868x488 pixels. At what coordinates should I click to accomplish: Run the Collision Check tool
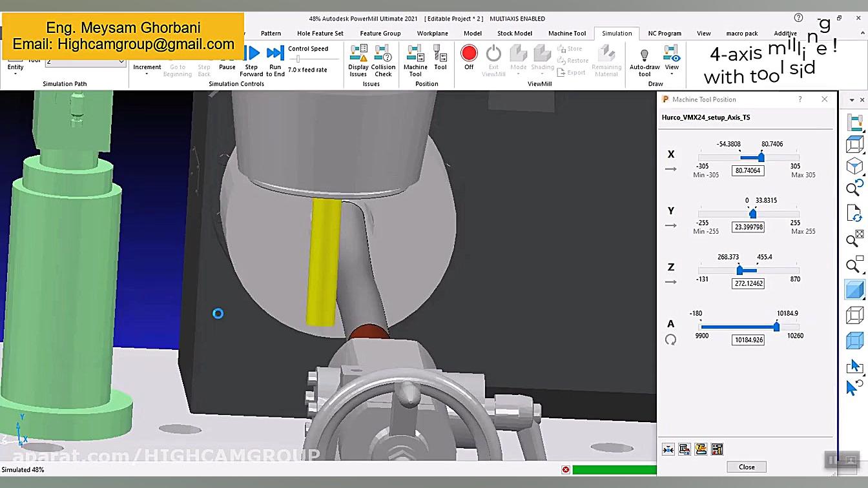point(383,59)
